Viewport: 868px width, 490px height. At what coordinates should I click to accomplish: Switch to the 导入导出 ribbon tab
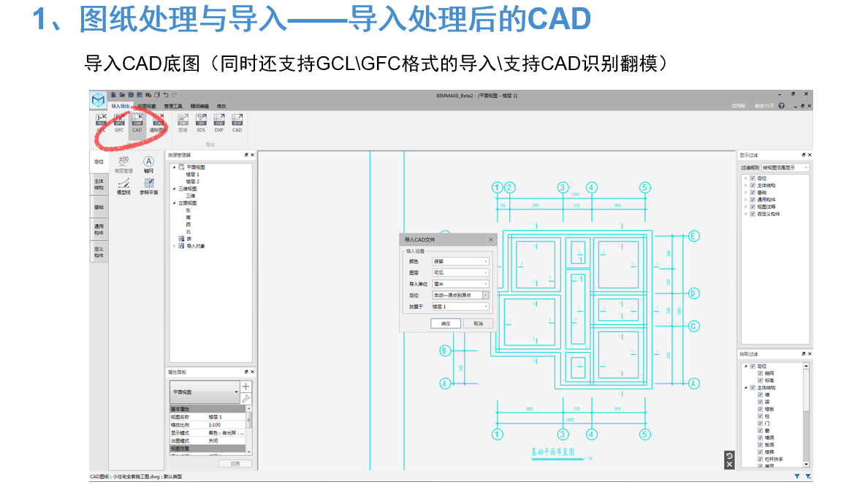point(120,106)
